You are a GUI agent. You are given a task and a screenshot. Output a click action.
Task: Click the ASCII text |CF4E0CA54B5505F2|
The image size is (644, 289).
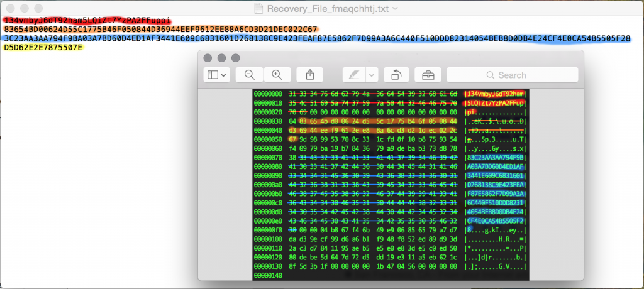pos(496,221)
